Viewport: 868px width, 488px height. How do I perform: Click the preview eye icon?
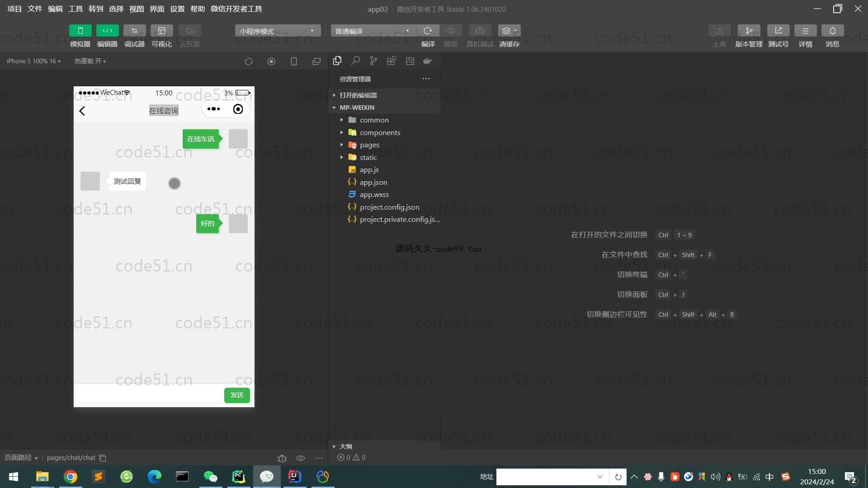point(451,31)
